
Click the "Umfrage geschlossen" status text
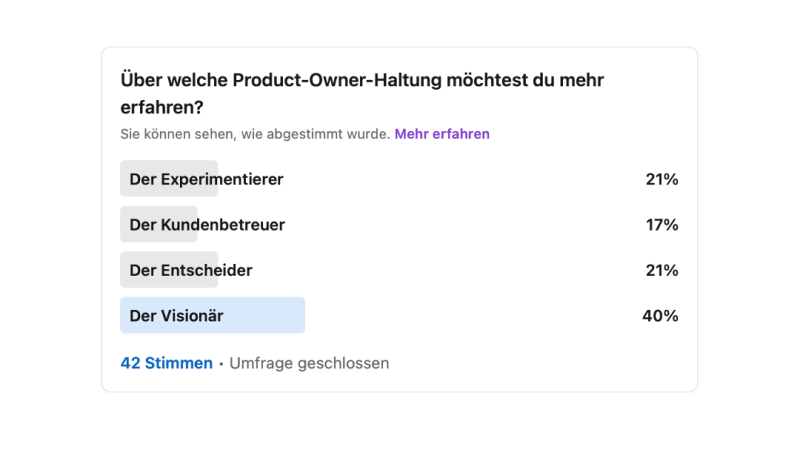coord(309,363)
